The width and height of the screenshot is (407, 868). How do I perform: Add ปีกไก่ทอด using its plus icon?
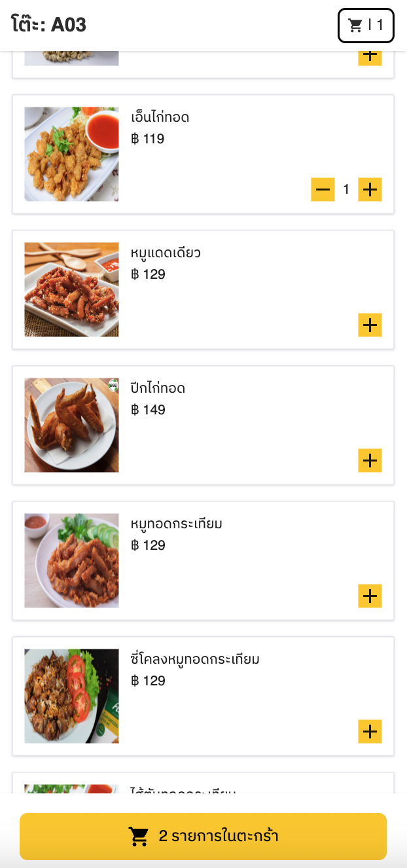point(370,460)
